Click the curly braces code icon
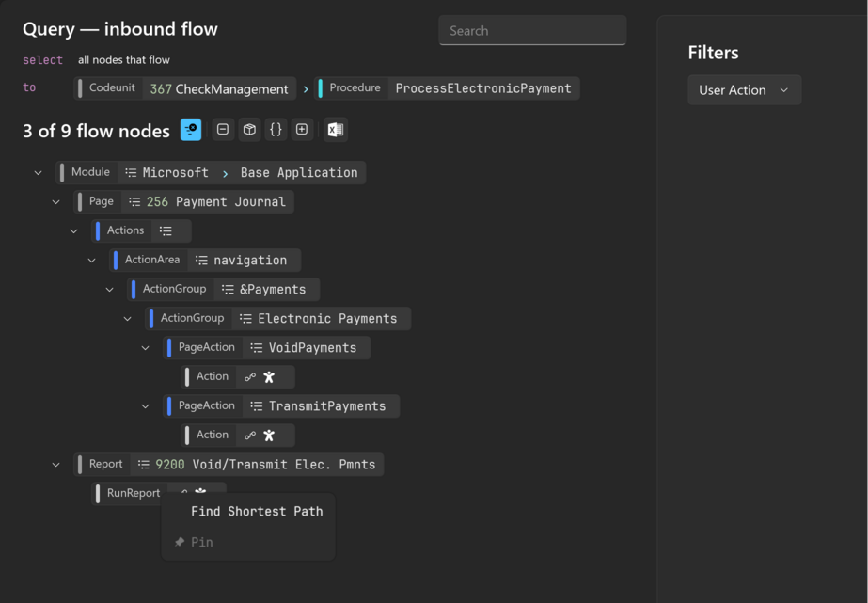The image size is (868, 603). (276, 130)
